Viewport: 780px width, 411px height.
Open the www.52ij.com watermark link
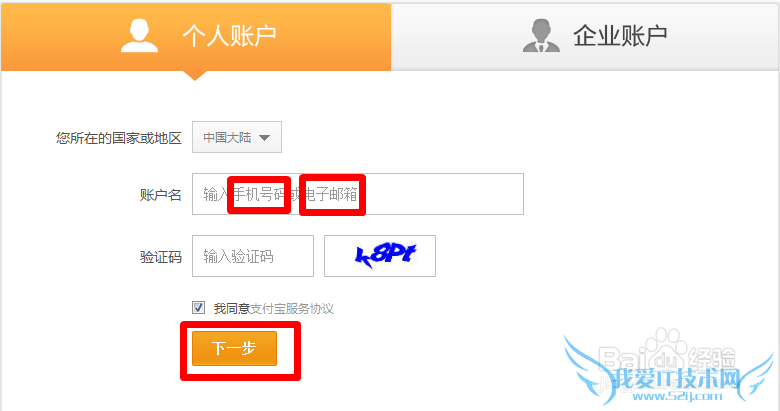click(677, 396)
